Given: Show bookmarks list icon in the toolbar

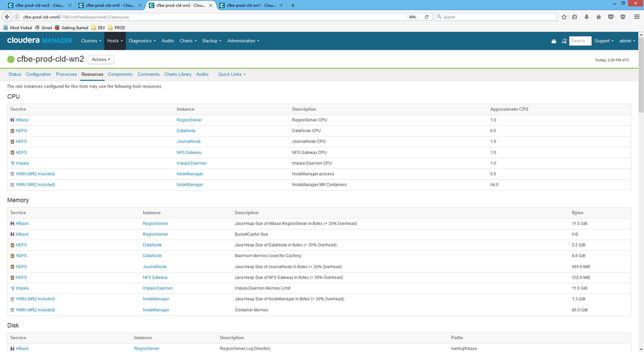Looking at the screenshot, I should (x=574, y=17).
